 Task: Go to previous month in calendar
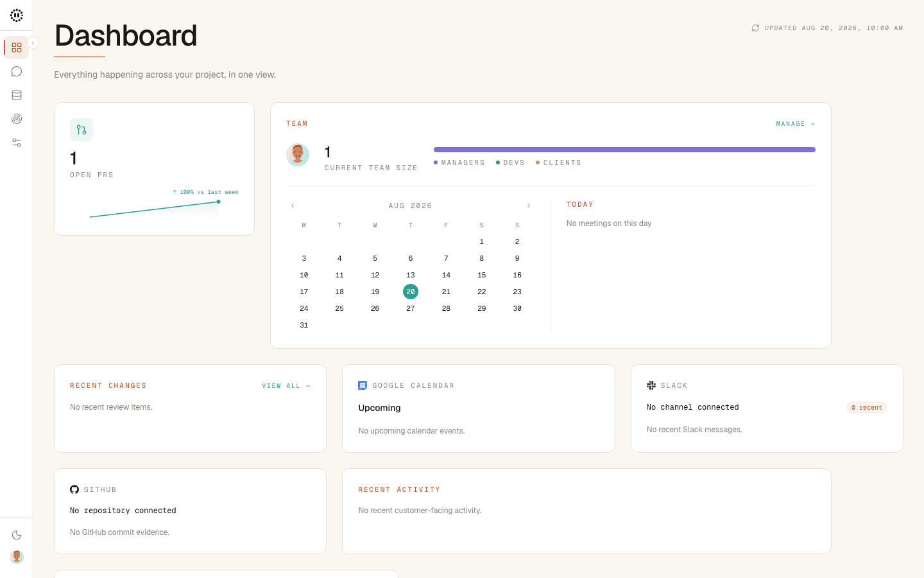[x=293, y=206]
